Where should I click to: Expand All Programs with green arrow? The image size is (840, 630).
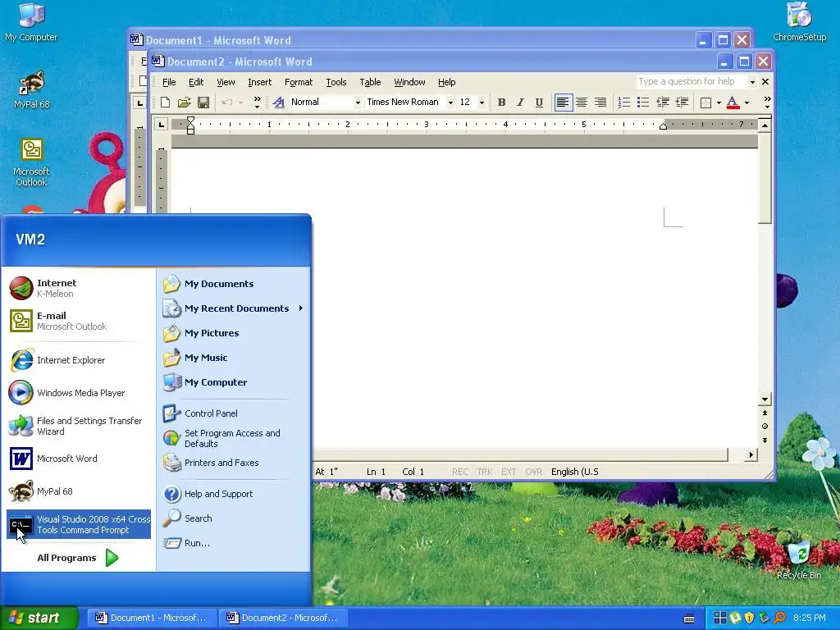78,558
